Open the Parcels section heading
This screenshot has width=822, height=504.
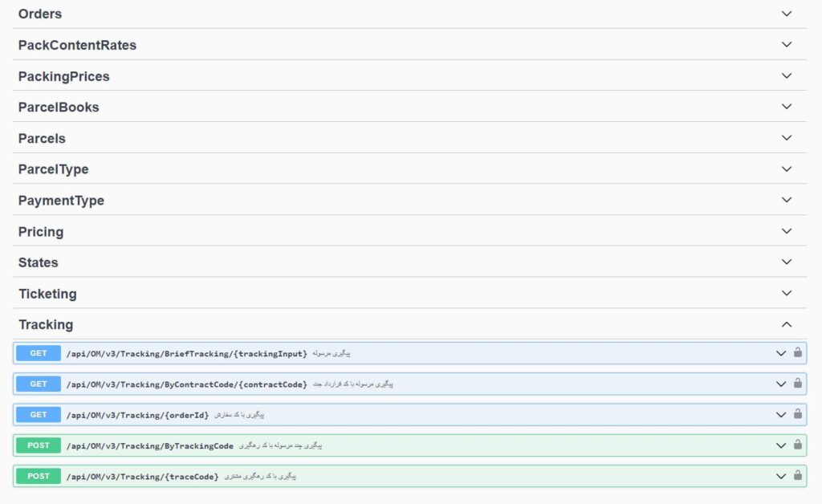point(42,138)
